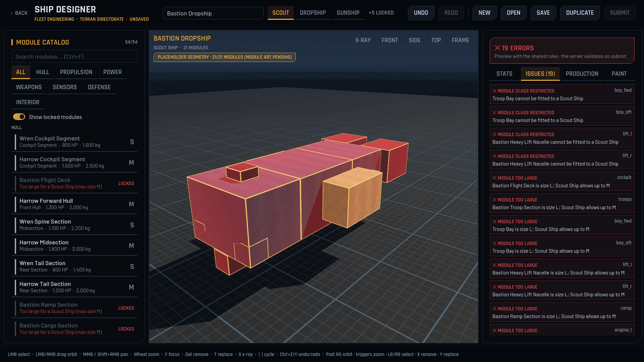The height and width of the screenshot is (362, 644).
Task: Select Harrow Forward Hull module
Action: point(74,204)
